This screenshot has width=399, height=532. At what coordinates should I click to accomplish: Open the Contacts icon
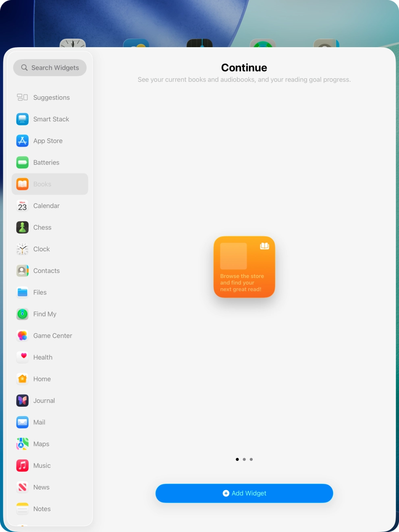pyautogui.click(x=23, y=271)
